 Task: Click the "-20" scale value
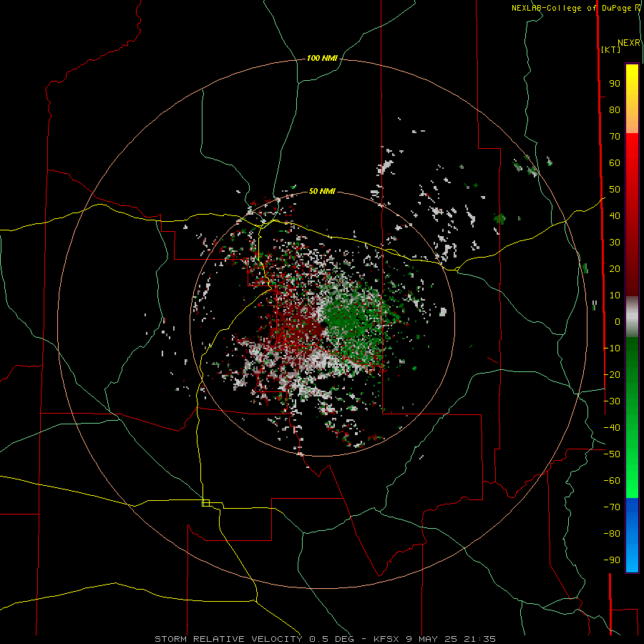tap(612, 375)
